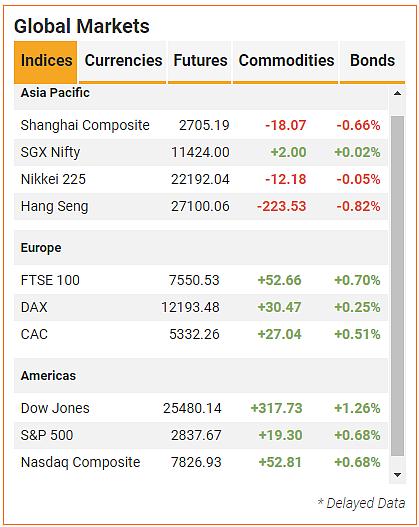Image resolution: width=419 pixels, height=527 pixels.
Task: Open the Futures tab
Action: (x=200, y=62)
